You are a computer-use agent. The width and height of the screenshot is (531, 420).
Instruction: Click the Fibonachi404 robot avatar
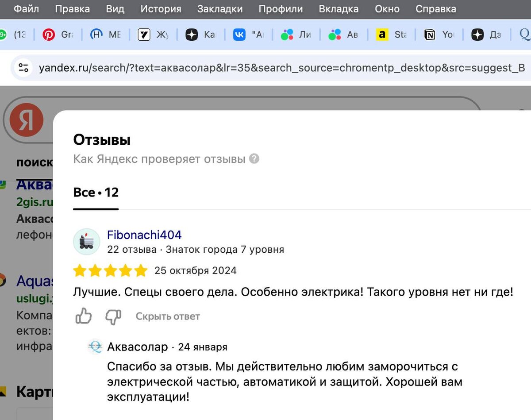pos(87,242)
